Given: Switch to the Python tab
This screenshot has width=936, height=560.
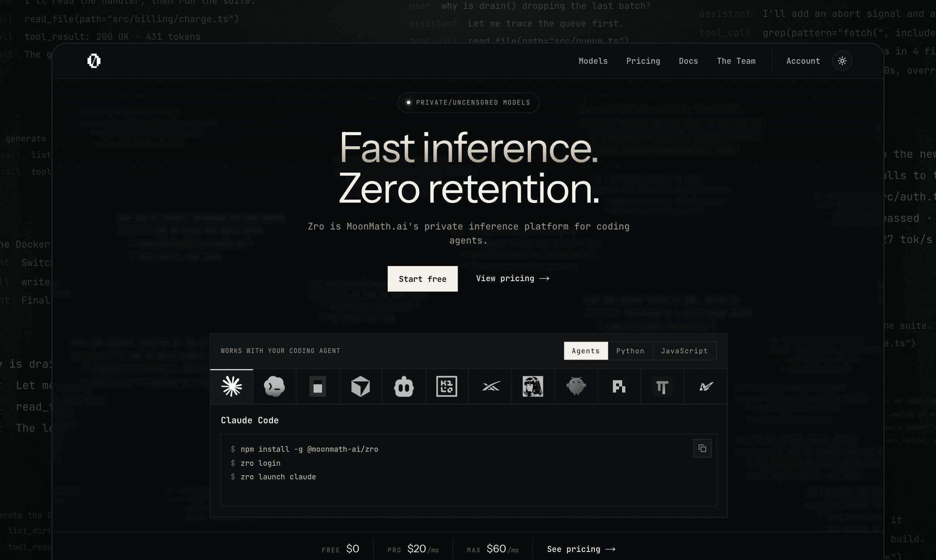Looking at the screenshot, I should (630, 351).
